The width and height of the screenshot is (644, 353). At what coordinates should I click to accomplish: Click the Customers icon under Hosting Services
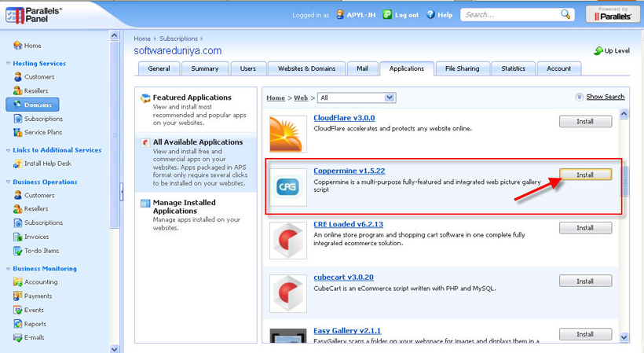(17, 76)
